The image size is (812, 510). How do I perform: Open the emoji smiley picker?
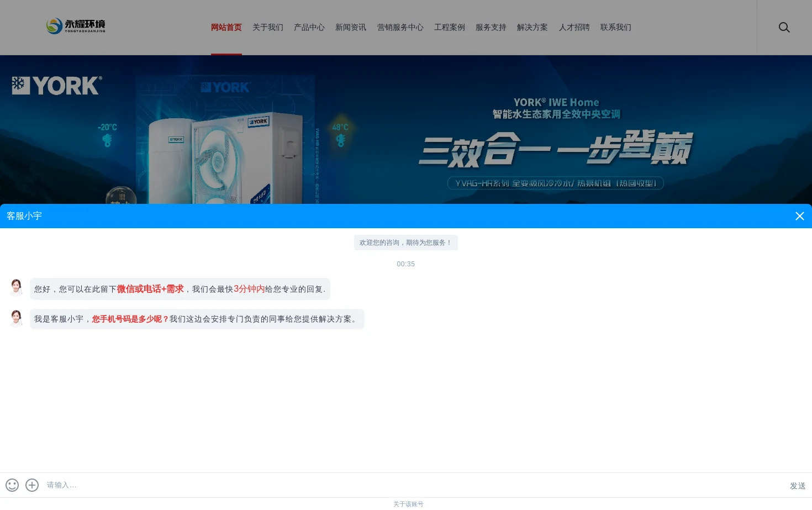tap(12, 485)
